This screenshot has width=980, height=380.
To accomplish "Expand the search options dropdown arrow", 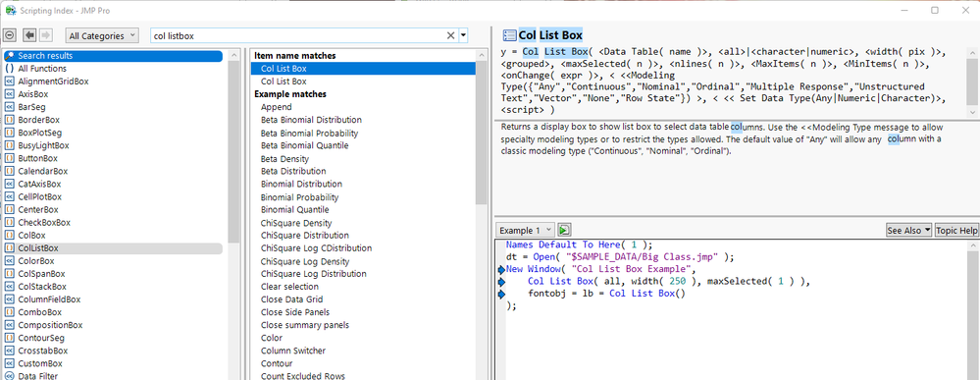I will 463,35.
